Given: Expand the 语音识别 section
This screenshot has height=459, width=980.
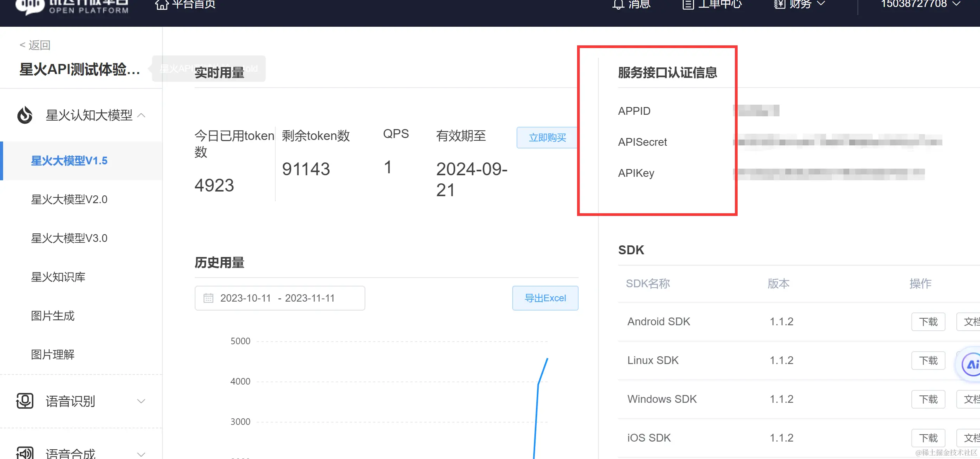Looking at the screenshot, I should pos(142,401).
